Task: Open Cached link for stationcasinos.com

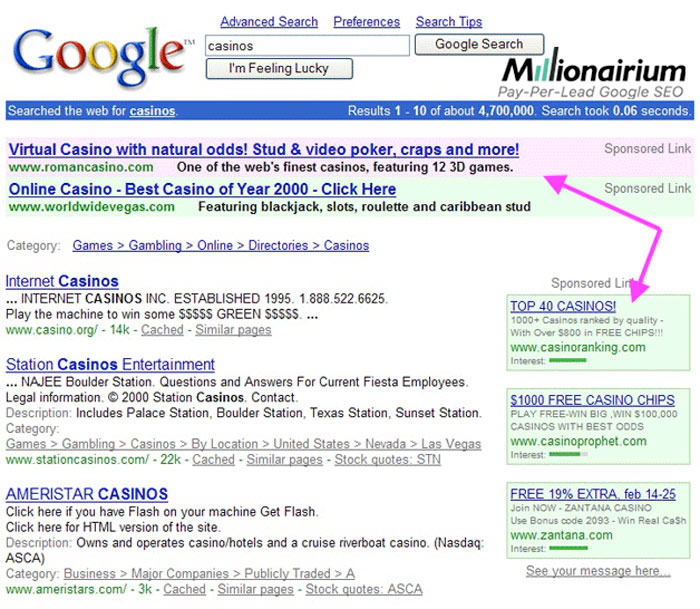Action: [213, 459]
